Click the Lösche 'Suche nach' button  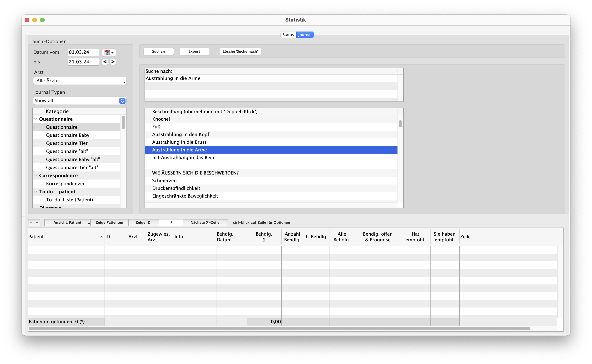pos(240,51)
